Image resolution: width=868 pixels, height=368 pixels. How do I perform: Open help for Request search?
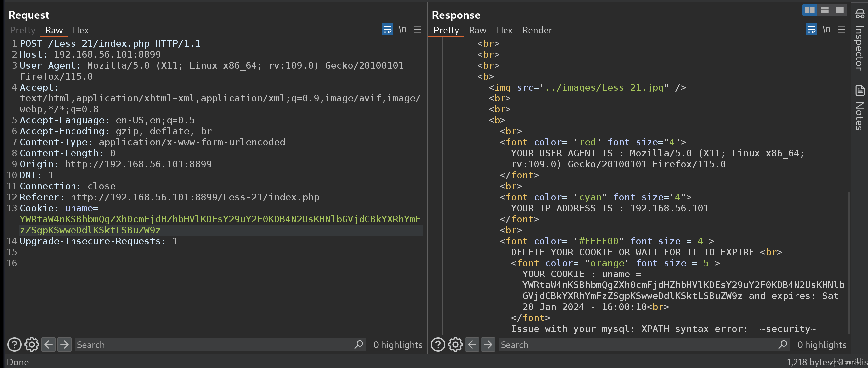click(x=14, y=344)
